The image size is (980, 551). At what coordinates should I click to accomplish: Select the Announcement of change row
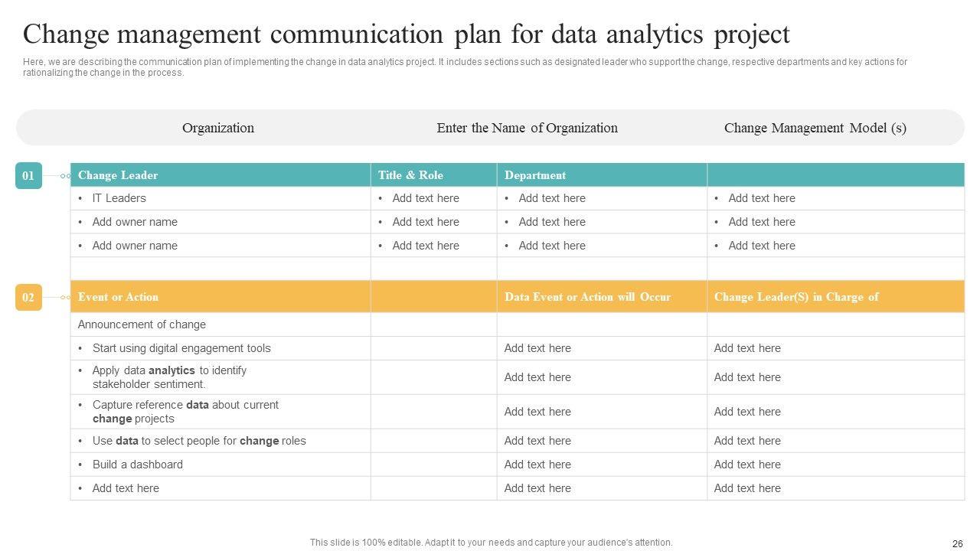point(142,324)
